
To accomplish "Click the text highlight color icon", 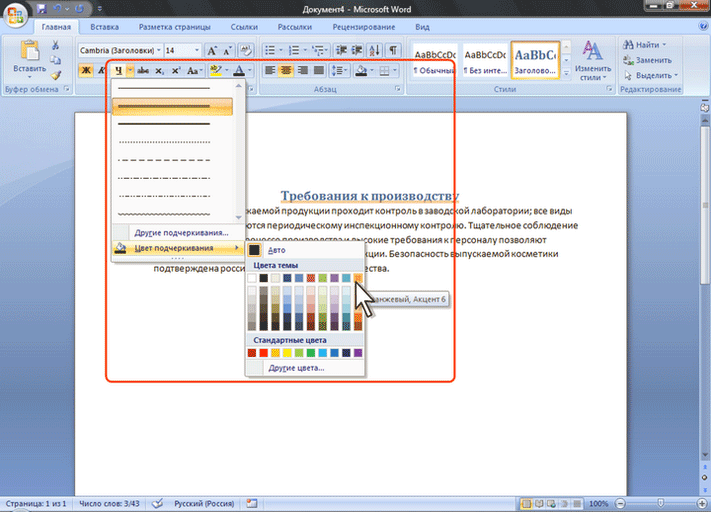I will (214, 70).
